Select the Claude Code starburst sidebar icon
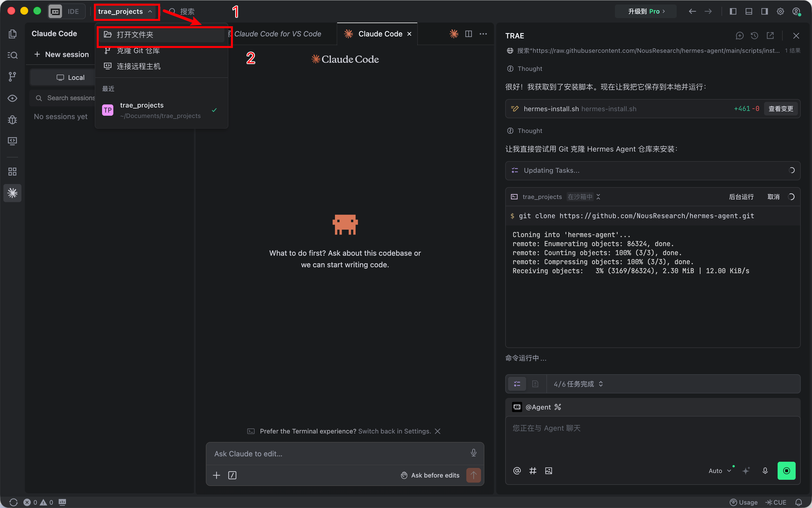The height and width of the screenshot is (508, 812). pyautogui.click(x=12, y=193)
